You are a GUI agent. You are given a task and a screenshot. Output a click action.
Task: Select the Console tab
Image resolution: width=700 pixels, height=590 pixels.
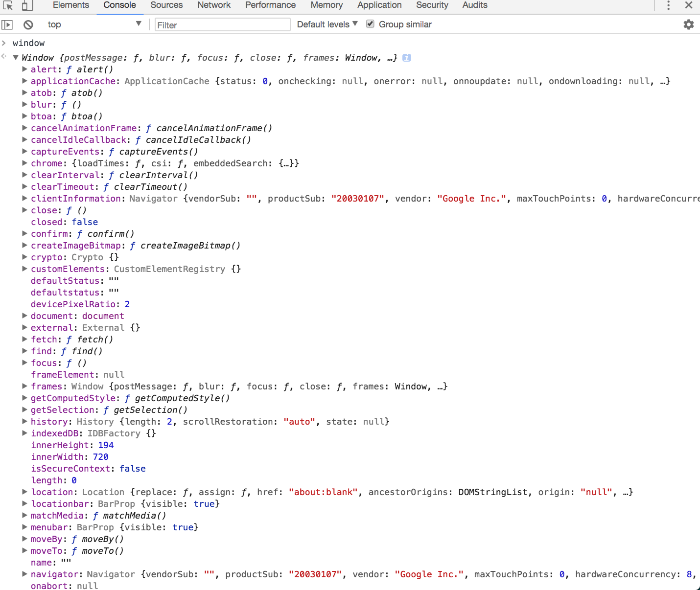[119, 5]
